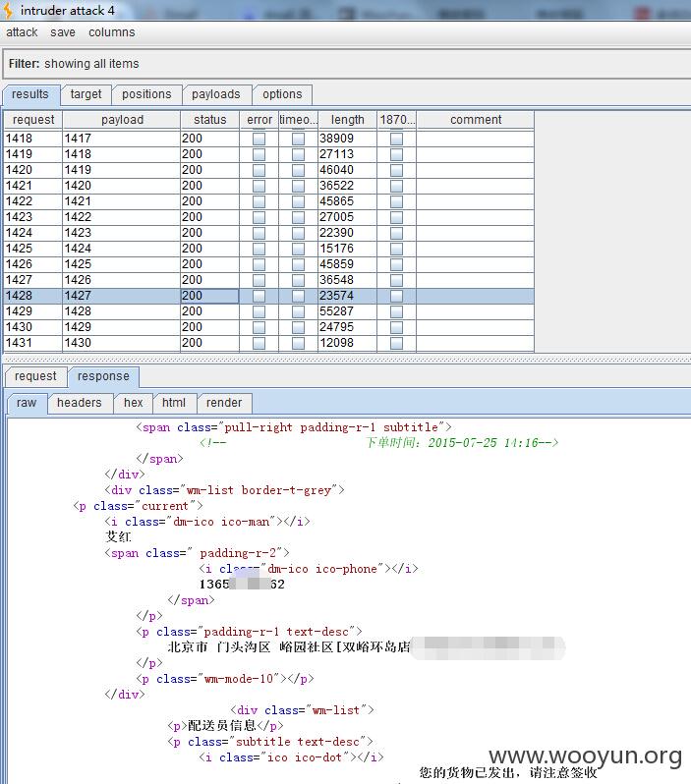Click the intruder attack 4 window icon
691x784 pixels.
[x=8, y=11]
